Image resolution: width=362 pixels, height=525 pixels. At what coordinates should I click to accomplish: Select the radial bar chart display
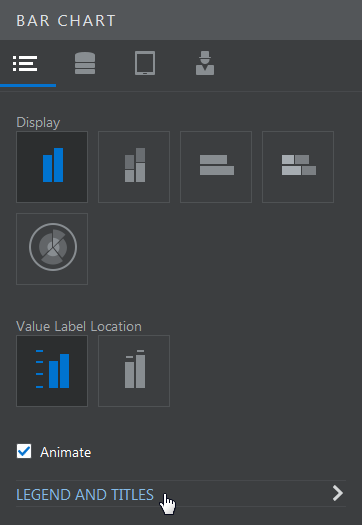pos(52,249)
